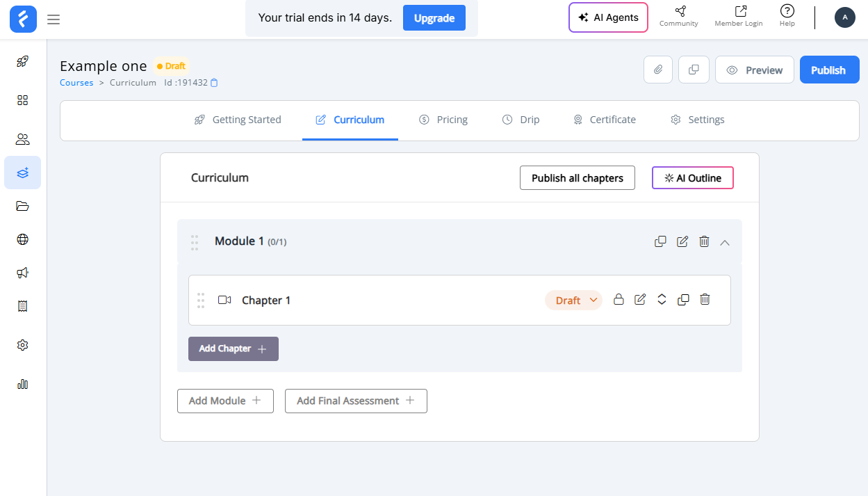868x496 pixels.
Task: Toggle the hamburger menu to collapse sidebar
Action: tap(54, 19)
